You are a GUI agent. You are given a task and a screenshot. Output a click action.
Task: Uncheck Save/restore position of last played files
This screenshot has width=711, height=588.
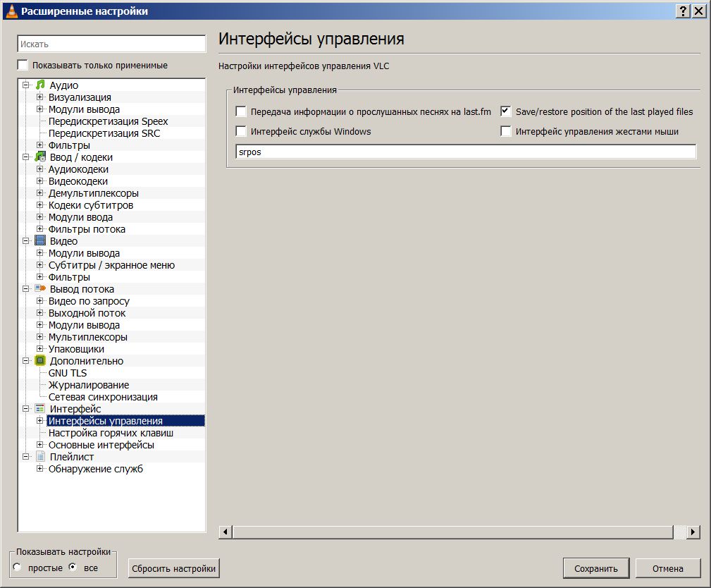pos(506,111)
